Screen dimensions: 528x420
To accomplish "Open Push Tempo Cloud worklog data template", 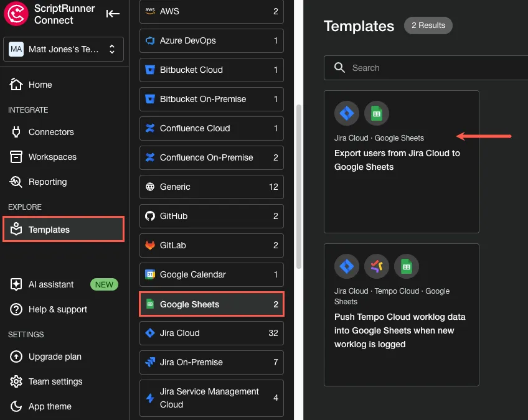I will tap(402, 315).
